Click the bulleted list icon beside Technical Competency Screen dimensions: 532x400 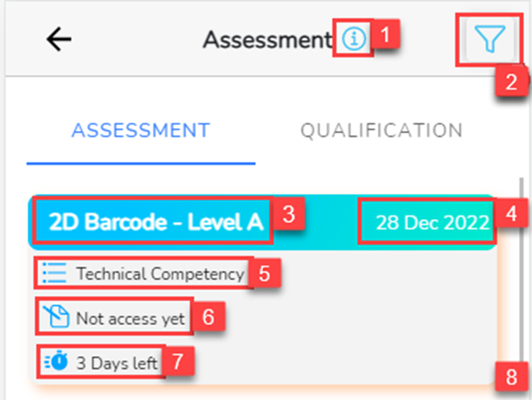click(55, 272)
